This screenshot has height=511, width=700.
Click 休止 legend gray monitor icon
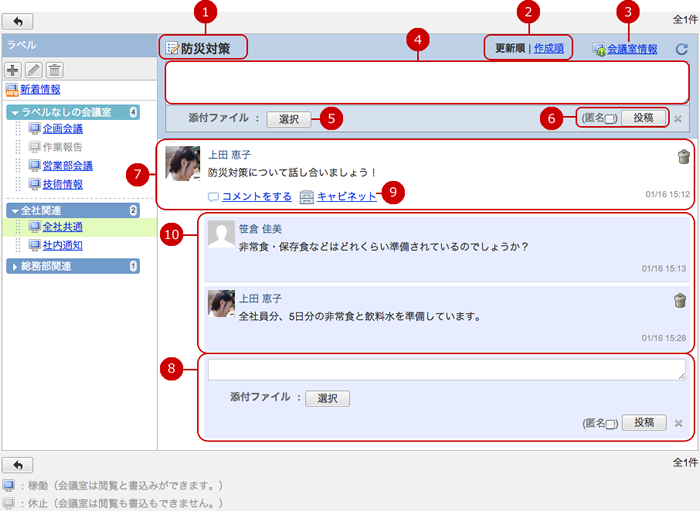pos(8,503)
